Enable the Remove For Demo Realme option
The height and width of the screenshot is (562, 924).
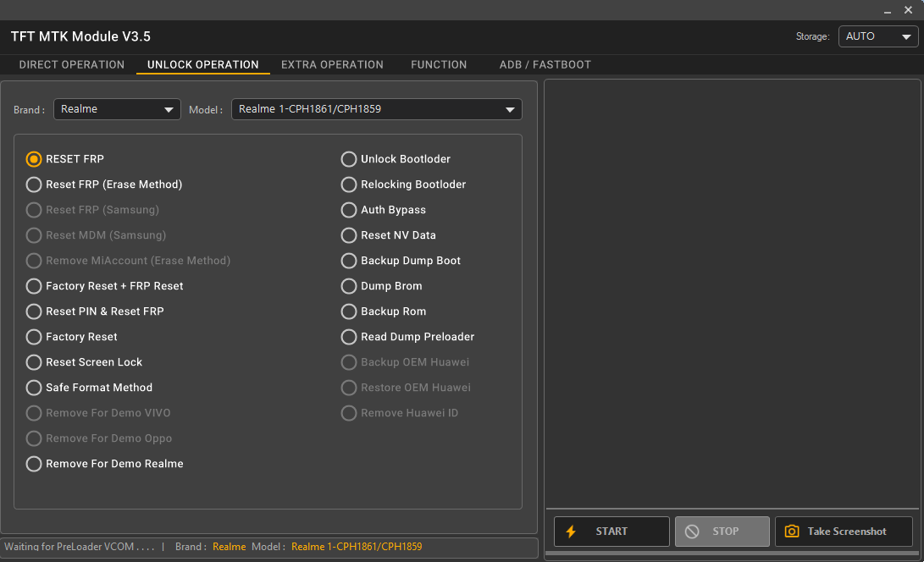[x=34, y=464]
